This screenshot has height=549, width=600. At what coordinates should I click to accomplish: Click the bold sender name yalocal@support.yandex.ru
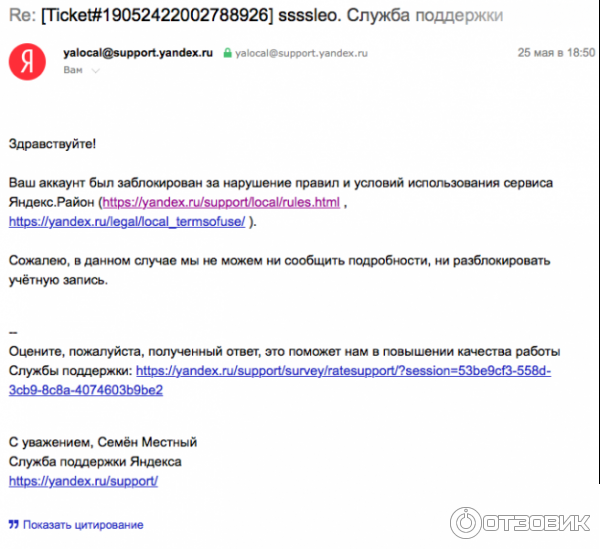138,53
